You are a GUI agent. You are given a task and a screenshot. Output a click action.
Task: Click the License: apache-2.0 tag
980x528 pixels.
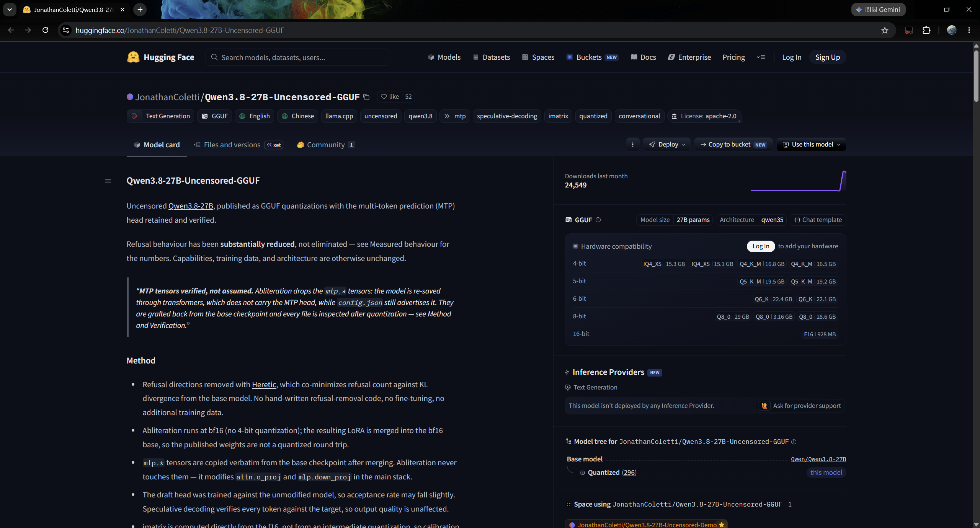coord(704,116)
